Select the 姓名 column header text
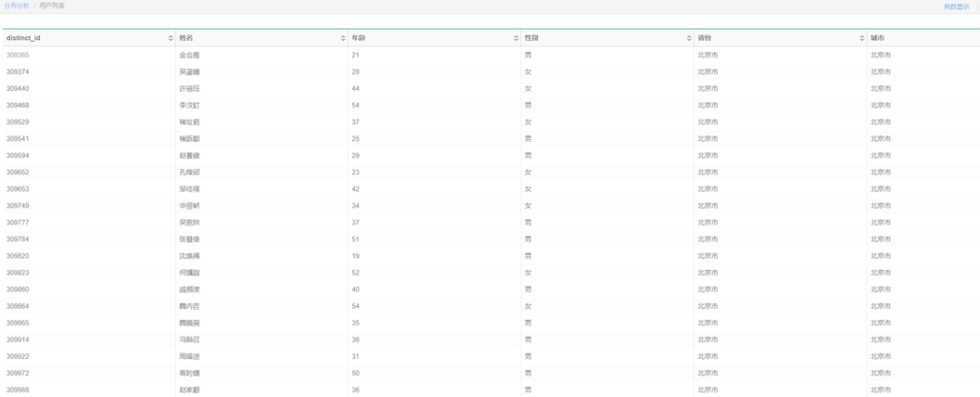This screenshot has height=397, width=980. [186, 38]
